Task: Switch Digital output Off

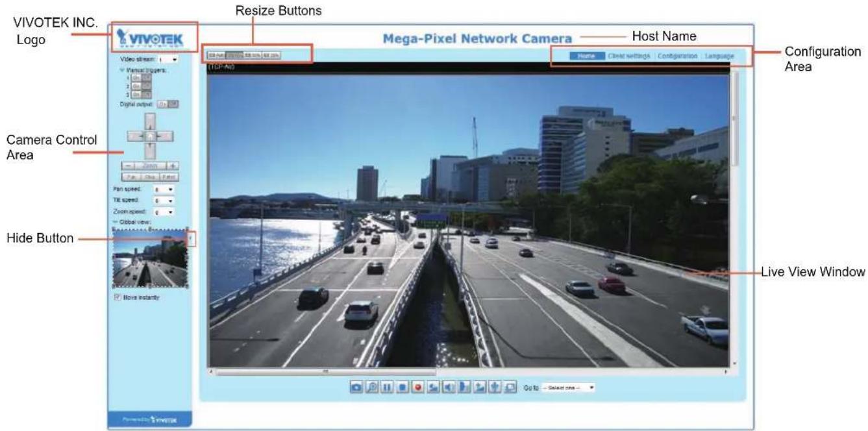Action: pos(175,104)
